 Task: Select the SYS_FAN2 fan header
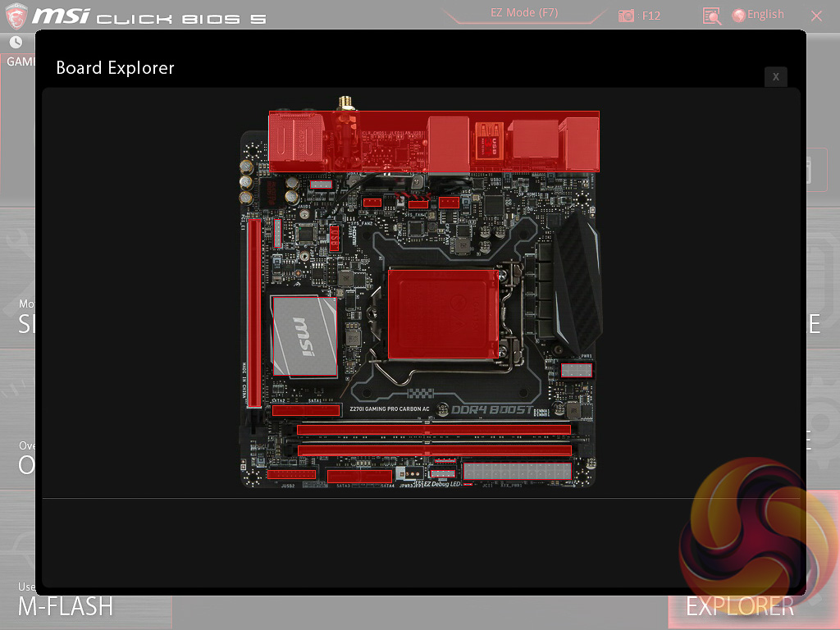tap(372, 203)
